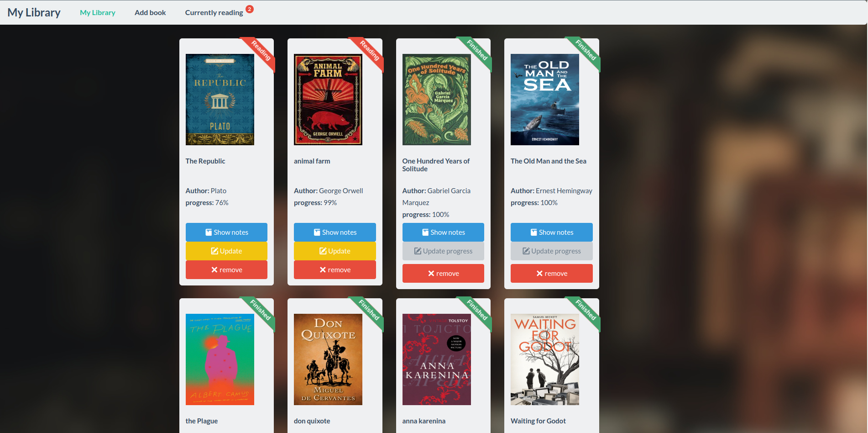Image resolution: width=868 pixels, height=433 pixels.
Task: Click the title text 'the Plague'
Action: click(x=202, y=421)
